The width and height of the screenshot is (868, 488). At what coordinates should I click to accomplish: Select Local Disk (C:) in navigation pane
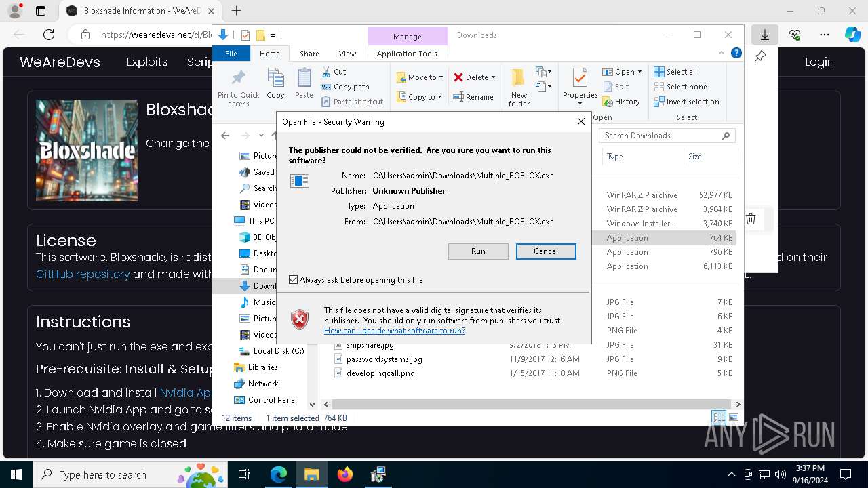[x=271, y=351]
